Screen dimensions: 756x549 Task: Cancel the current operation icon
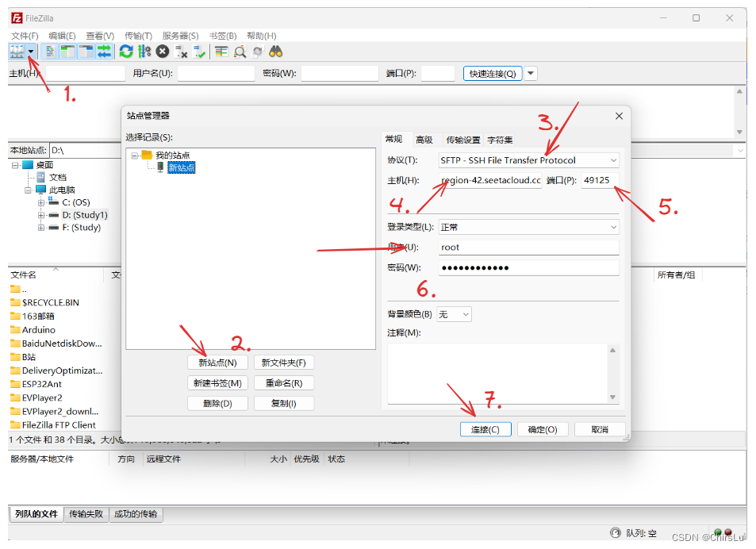pos(163,52)
